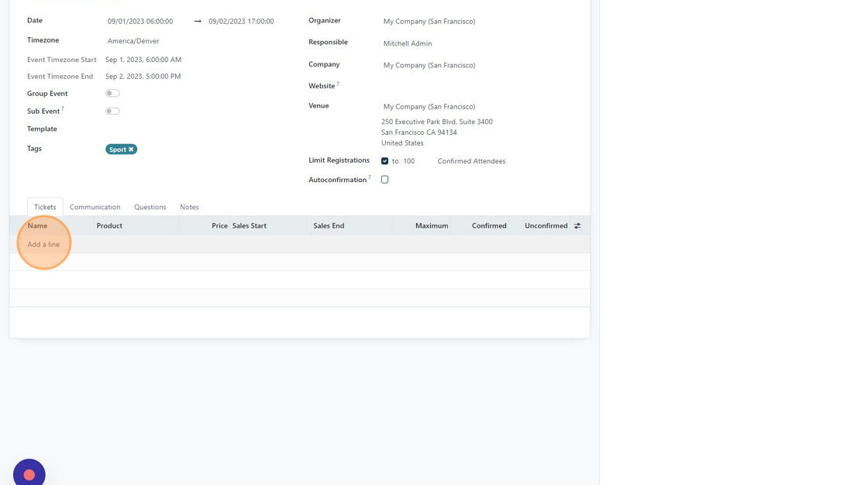868x485 pixels.
Task: Click address line San Francisco CA 94134
Action: pyautogui.click(x=419, y=132)
